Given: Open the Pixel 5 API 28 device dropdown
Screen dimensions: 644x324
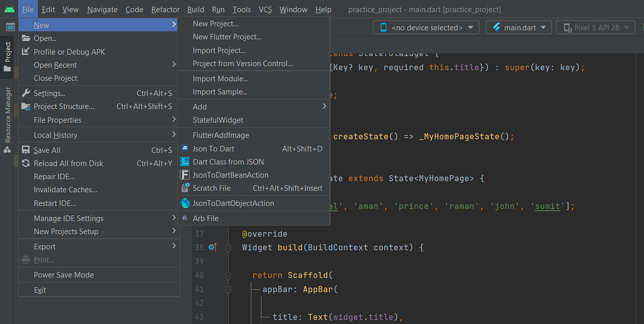Looking at the screenshot, I should [595, 26].
